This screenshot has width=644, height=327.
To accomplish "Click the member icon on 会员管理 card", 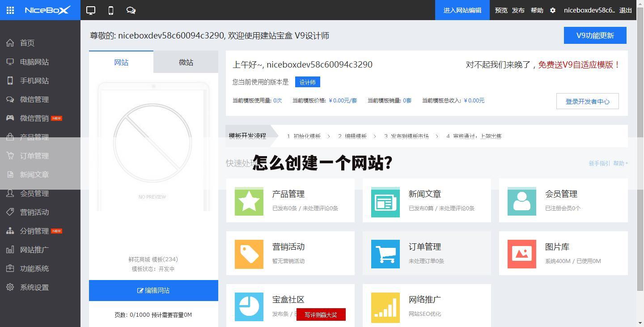I will click(521, 202).
